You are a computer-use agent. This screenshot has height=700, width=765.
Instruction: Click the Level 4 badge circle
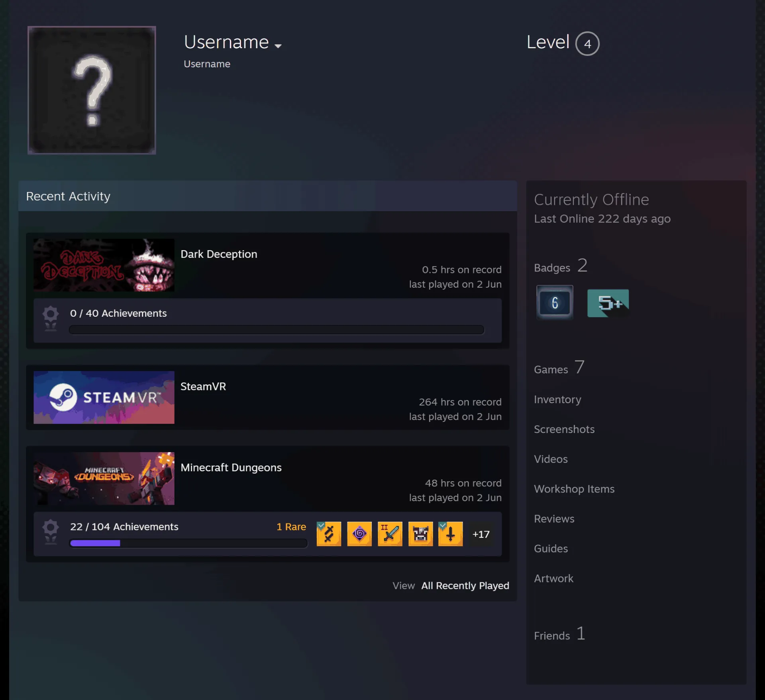587,43
